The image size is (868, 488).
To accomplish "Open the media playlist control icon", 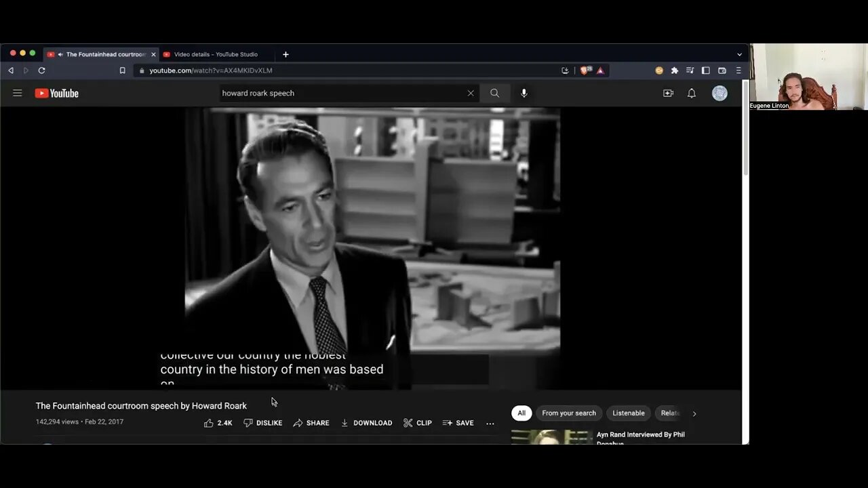I will (x=690, y=70).
